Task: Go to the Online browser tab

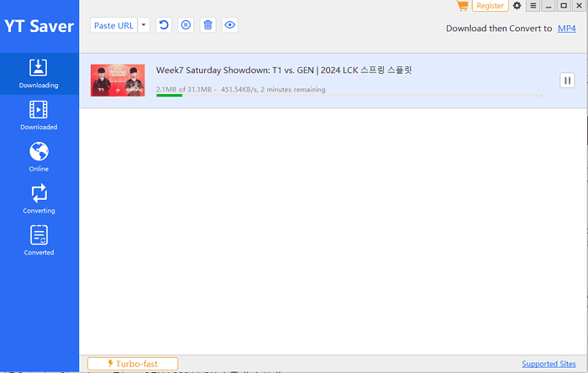Action: (39, 157)
